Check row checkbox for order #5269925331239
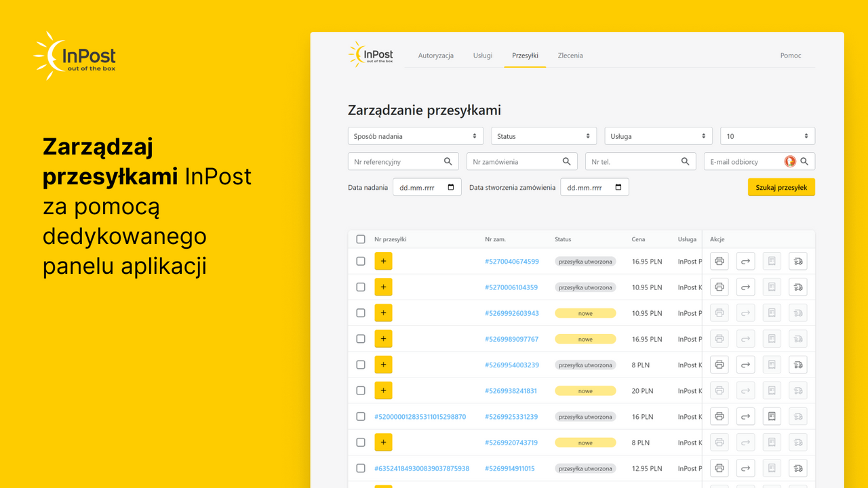Screen dimensions: 868x488 click(361, 416)
